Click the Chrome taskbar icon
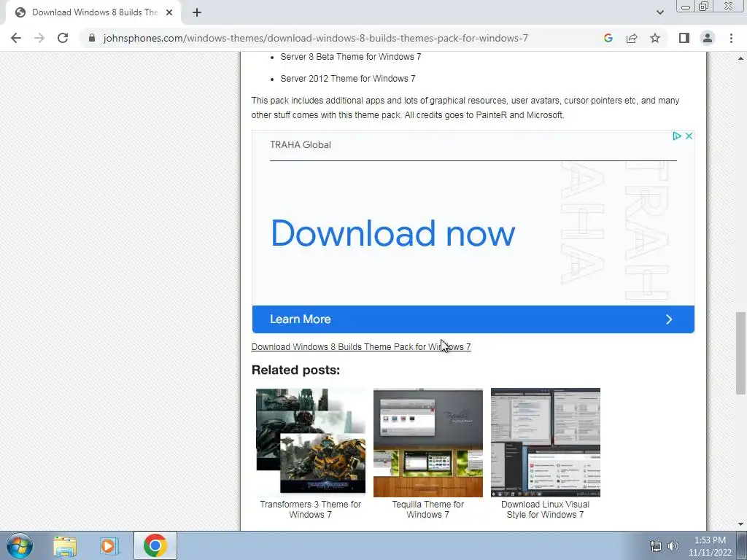This screenshot has height=560, width=747. (155, 545)
